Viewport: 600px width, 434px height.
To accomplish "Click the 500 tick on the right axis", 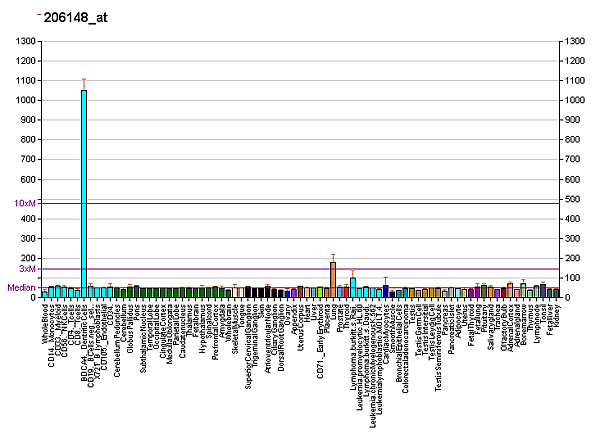I will click(x=573, y=200).
